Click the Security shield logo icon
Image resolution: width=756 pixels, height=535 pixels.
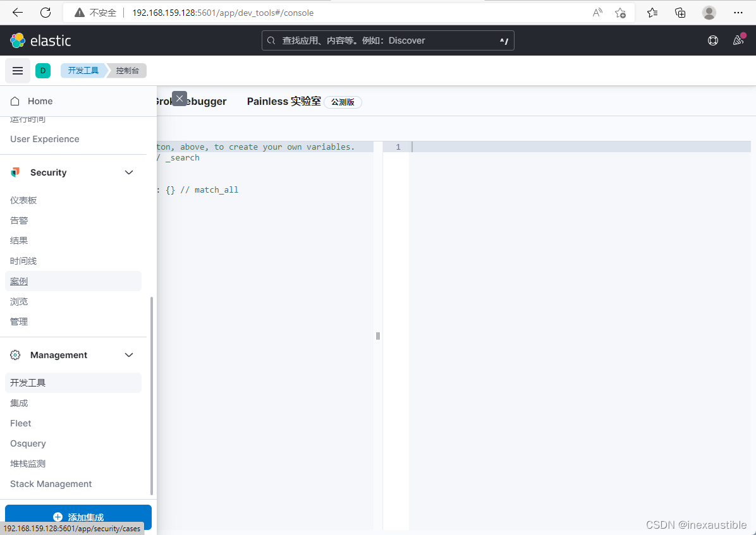15,172
